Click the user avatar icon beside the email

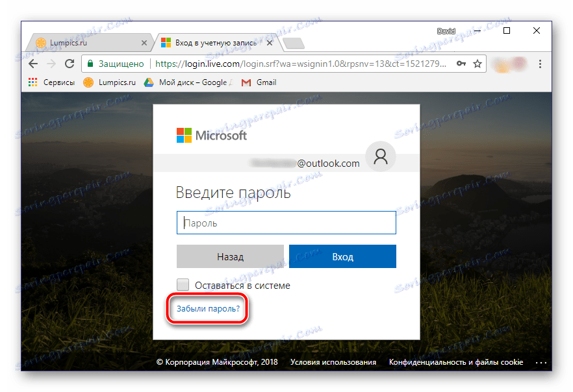(x=381, y=156)
